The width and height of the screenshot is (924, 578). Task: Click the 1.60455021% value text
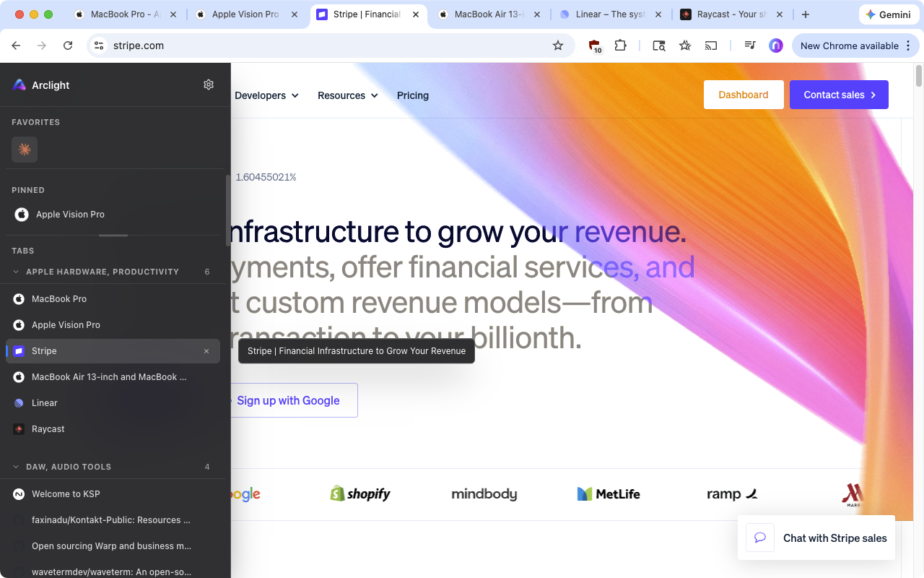click(266, 177)
